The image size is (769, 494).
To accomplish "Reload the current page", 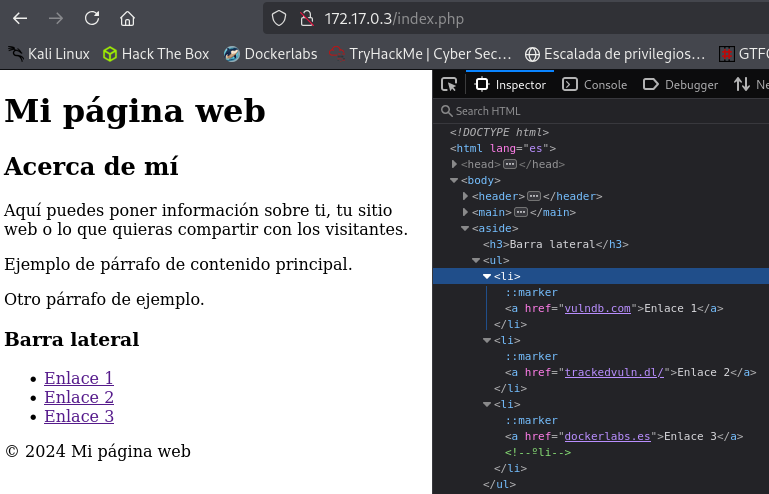I will coord(92,19).
